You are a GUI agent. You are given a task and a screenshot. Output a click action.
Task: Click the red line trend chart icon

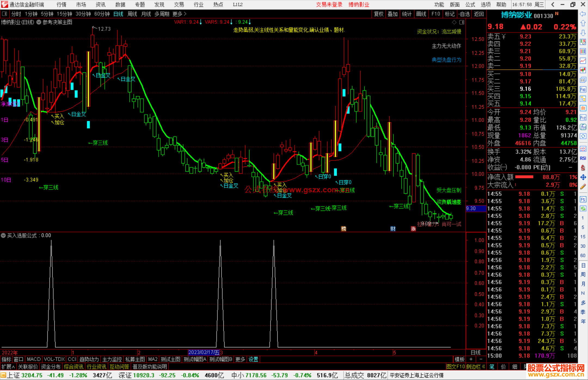click(583, 61)
